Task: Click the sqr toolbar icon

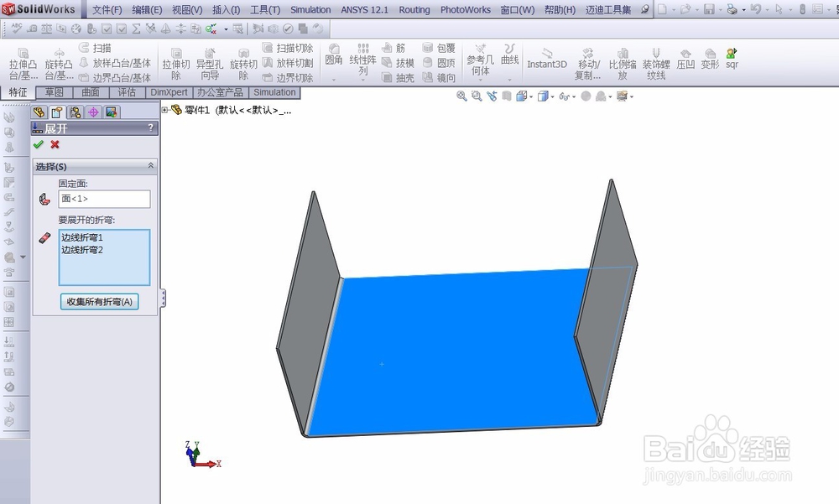Action: [x=732, y=59]
